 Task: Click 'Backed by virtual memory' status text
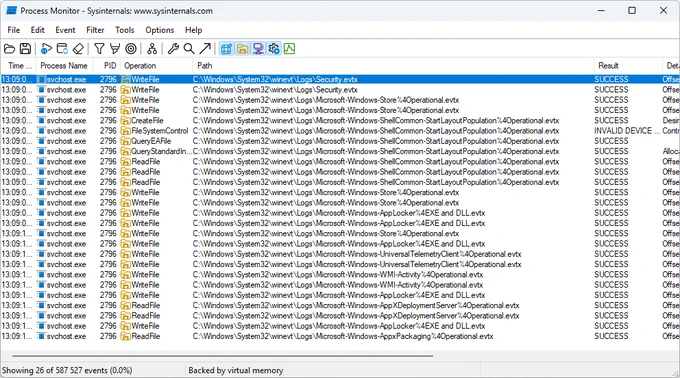click(235, 371)
